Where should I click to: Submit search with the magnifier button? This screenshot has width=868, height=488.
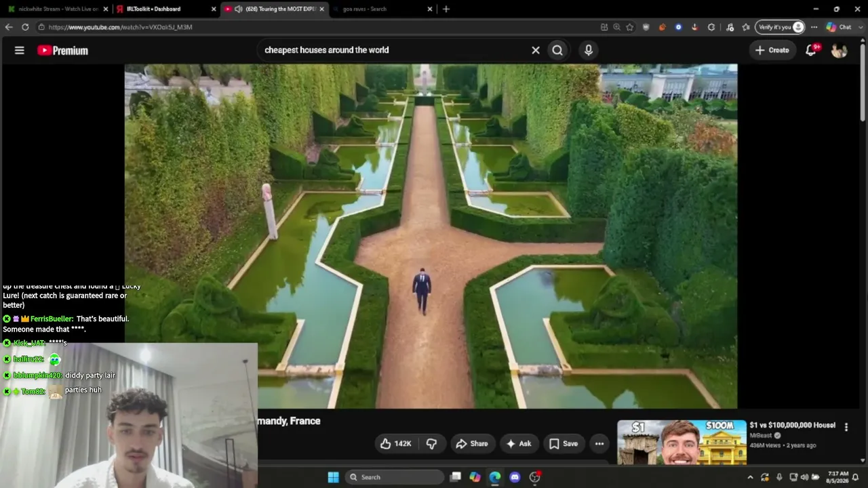[x=557, y=50]
